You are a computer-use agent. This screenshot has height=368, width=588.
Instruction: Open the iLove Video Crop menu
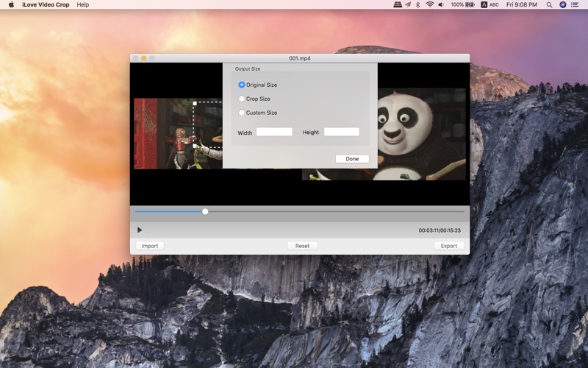[46, 5]
